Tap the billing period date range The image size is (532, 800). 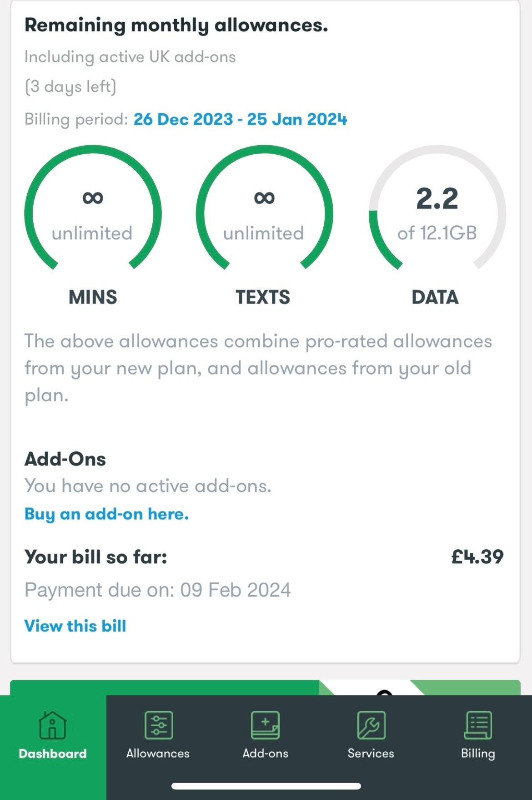tap(240, 119)
